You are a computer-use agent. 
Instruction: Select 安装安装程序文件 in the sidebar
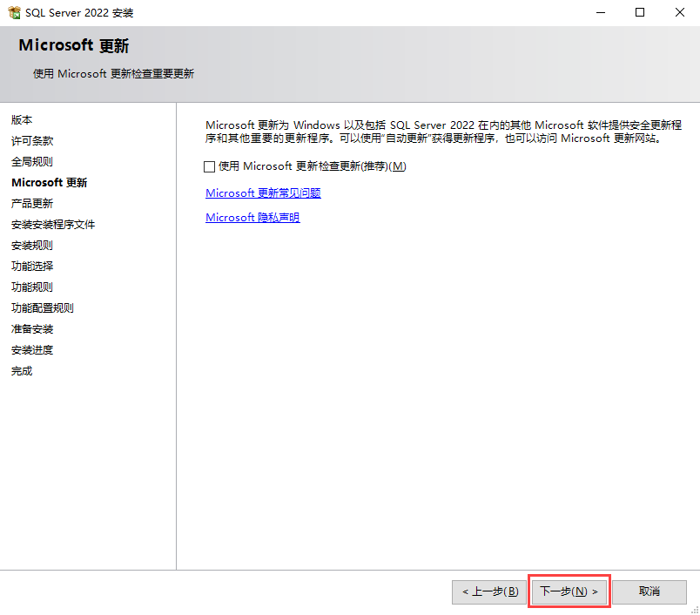point(53,225)
